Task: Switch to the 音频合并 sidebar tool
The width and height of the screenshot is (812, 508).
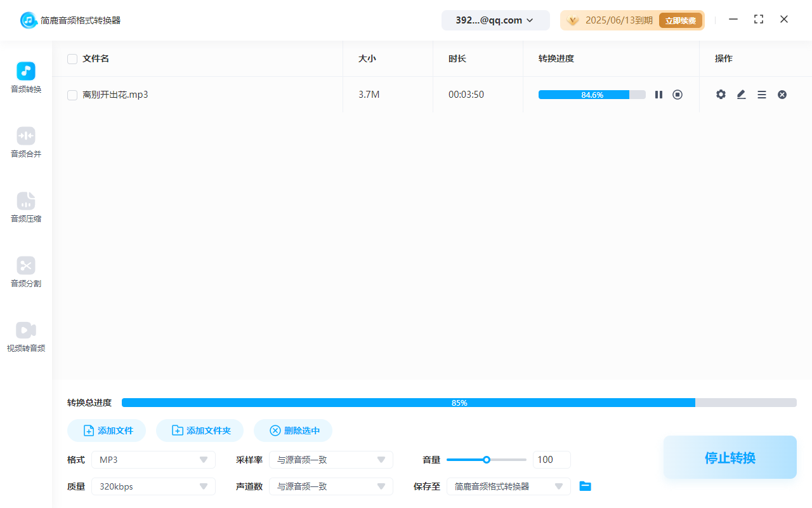Action: tap(25, 141)
